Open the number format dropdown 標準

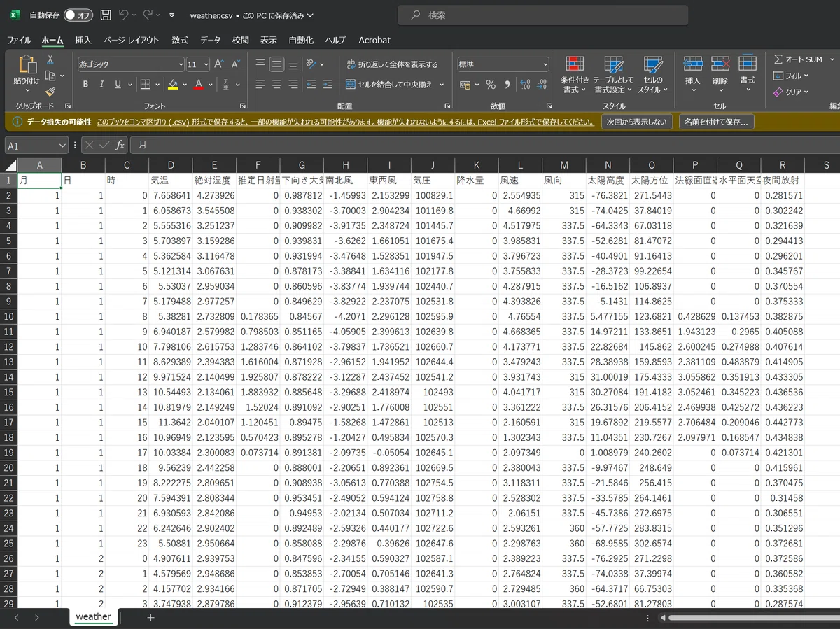[545, 64]
